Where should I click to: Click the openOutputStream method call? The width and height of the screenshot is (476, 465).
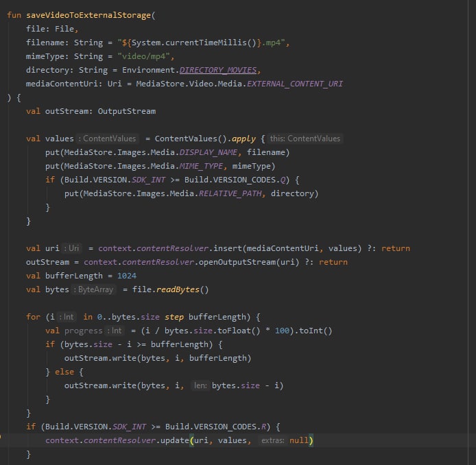237,262
